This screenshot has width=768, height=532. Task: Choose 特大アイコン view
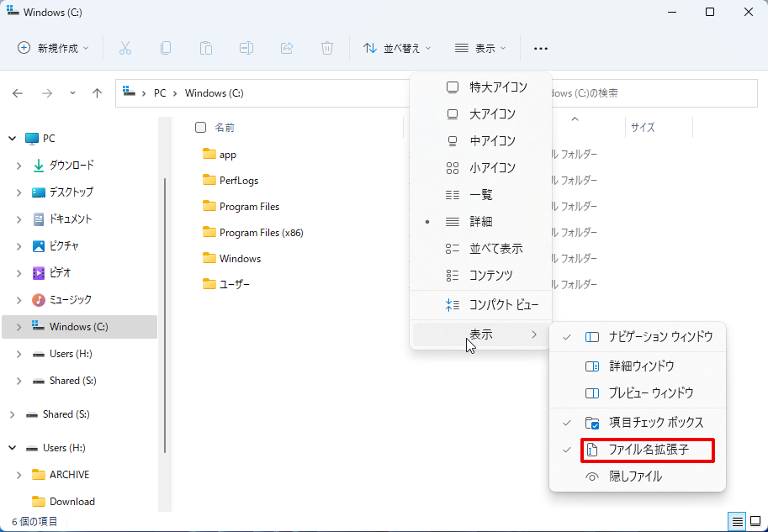coord(480,87)
